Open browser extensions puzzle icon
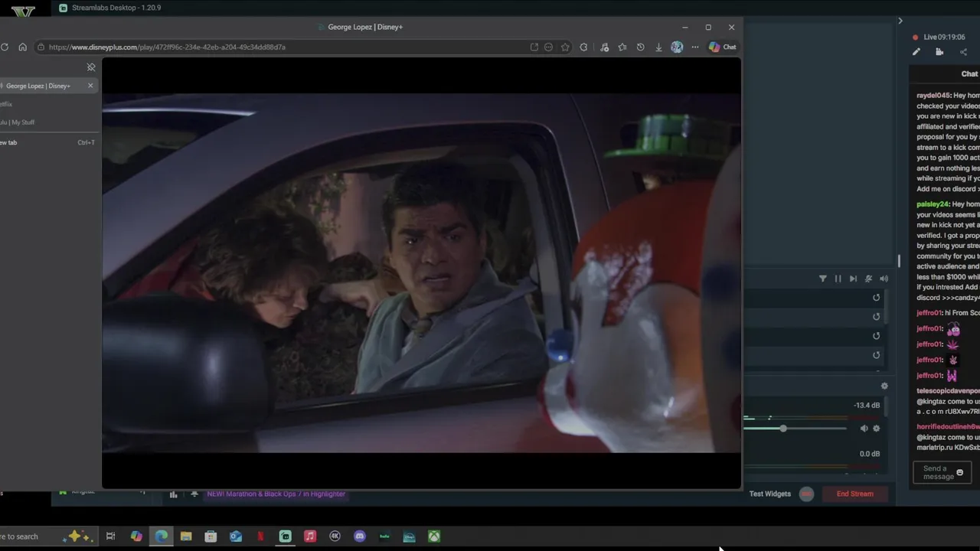980x551 pixels. pos(583,47)
